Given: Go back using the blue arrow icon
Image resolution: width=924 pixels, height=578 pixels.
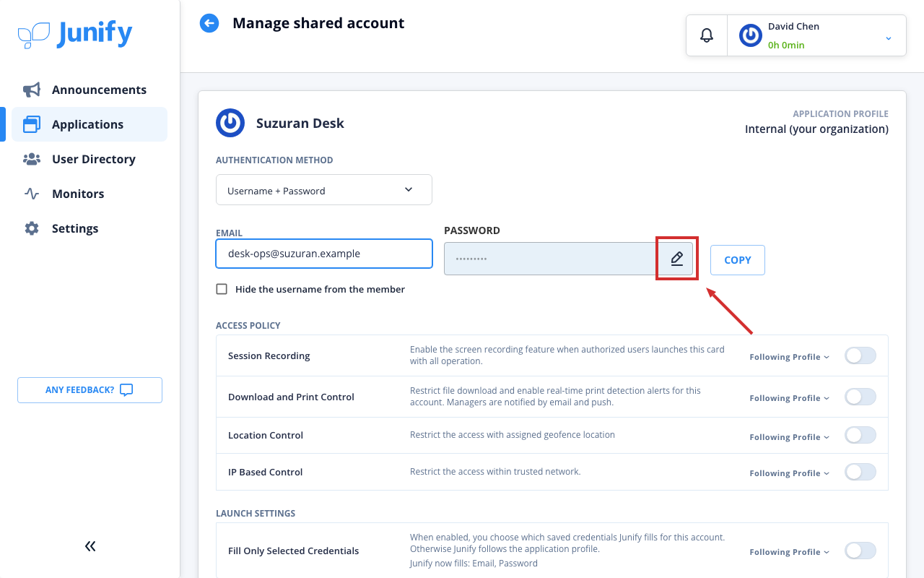Looking at the screenshot, I should [x=209, y=23].
